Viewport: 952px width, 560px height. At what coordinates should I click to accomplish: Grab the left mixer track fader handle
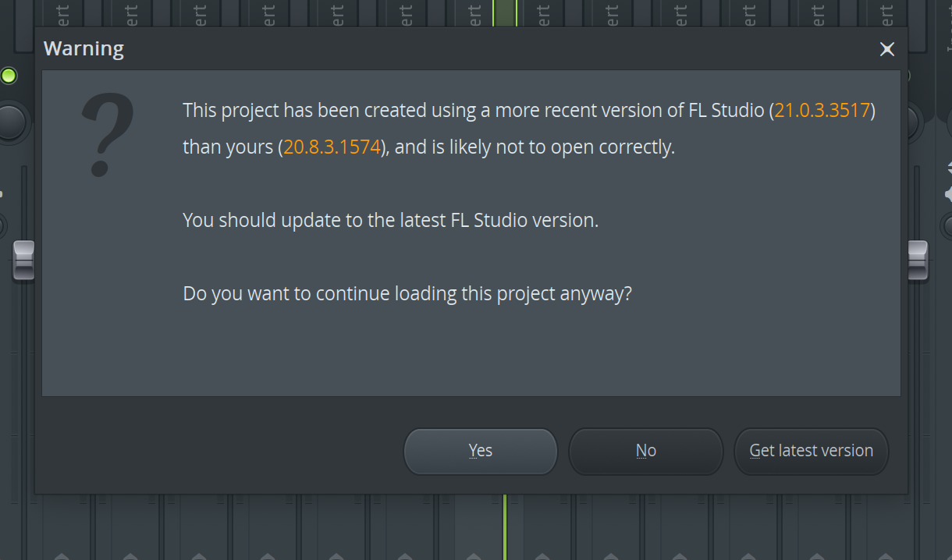[x=23, y=261]
